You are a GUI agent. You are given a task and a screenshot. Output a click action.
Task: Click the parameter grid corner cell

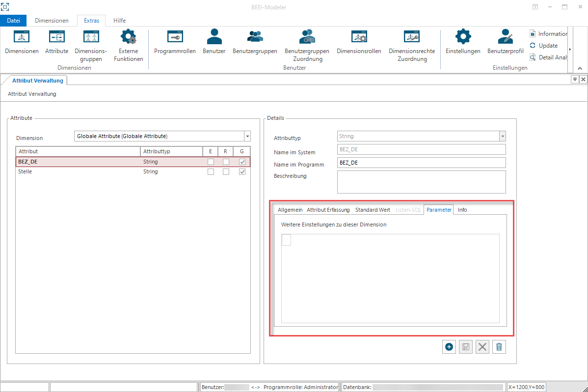click(x=286, y=240)
